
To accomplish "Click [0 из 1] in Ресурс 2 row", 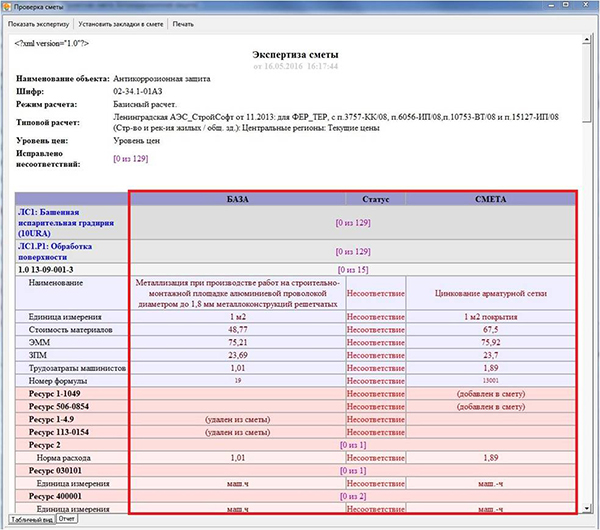I will click(x=353, y=445).
